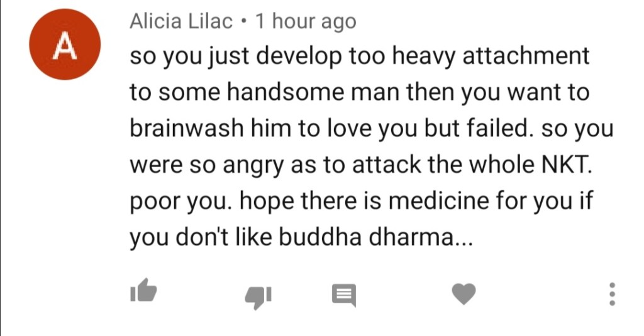Click the word "dharma..." ending the comment
The image size is (644, 336).
[x=421, y=237]
